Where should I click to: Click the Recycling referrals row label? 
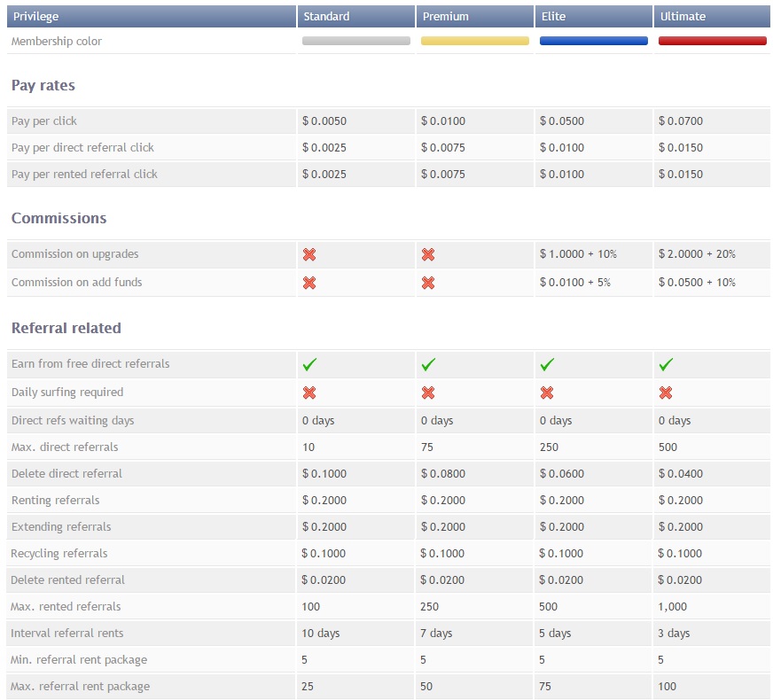click(x=59, y=554)
